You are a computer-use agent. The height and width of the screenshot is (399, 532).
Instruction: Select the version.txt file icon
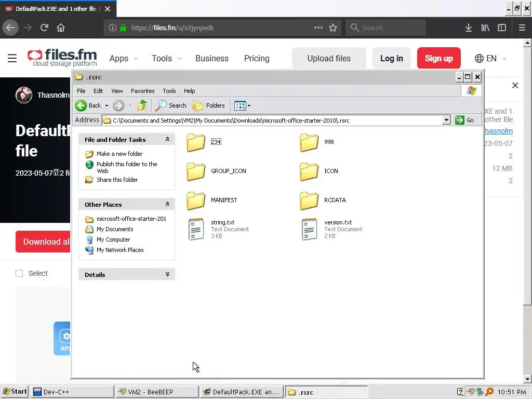pos(310,229)
